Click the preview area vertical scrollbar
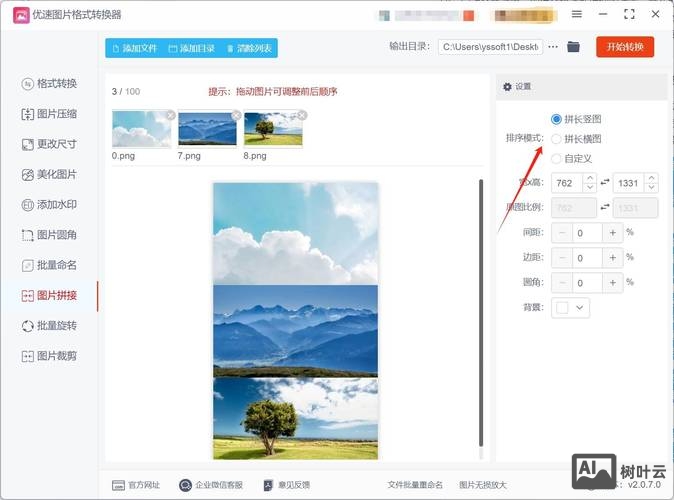 coord(481,313)
